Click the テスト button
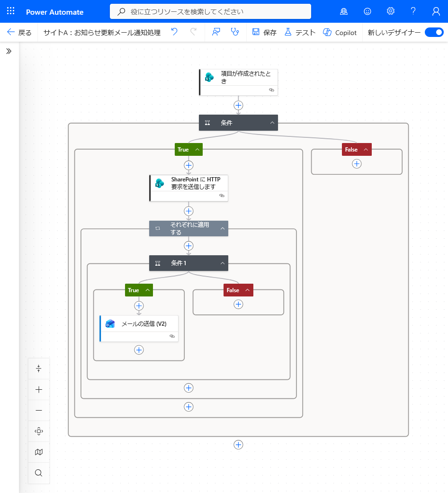Image resolution: width=448 pixels, height=493 pixels. click(300, 32)
